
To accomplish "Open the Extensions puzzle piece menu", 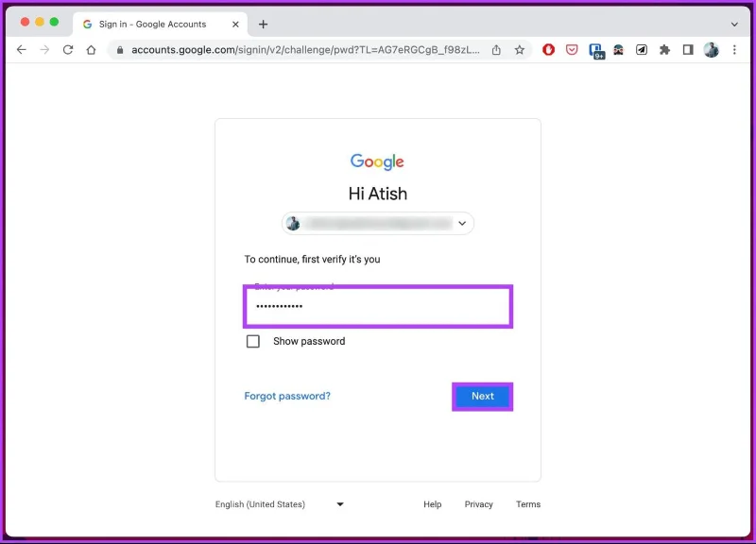I will coord(665,50).
